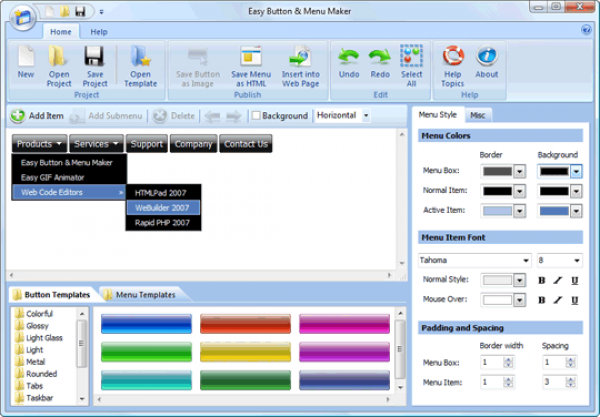Enable the Background checkbox
This screenshot has width=600, height=417.
pos(256,116)
